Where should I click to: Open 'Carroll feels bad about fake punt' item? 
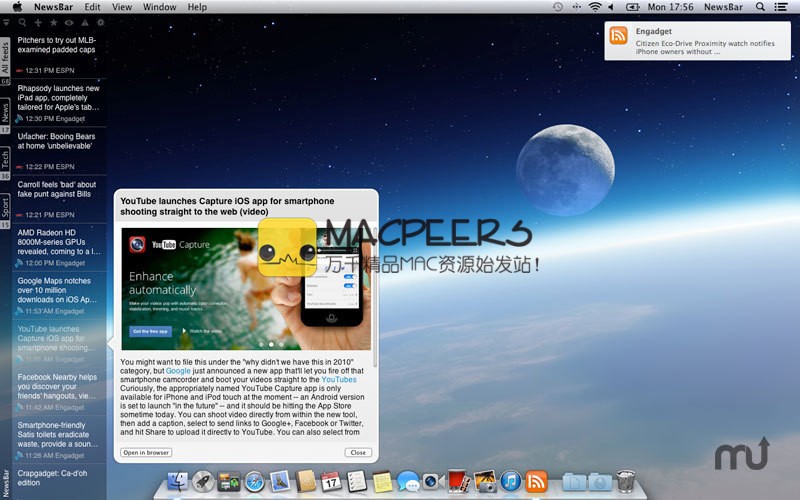point(59,199)
